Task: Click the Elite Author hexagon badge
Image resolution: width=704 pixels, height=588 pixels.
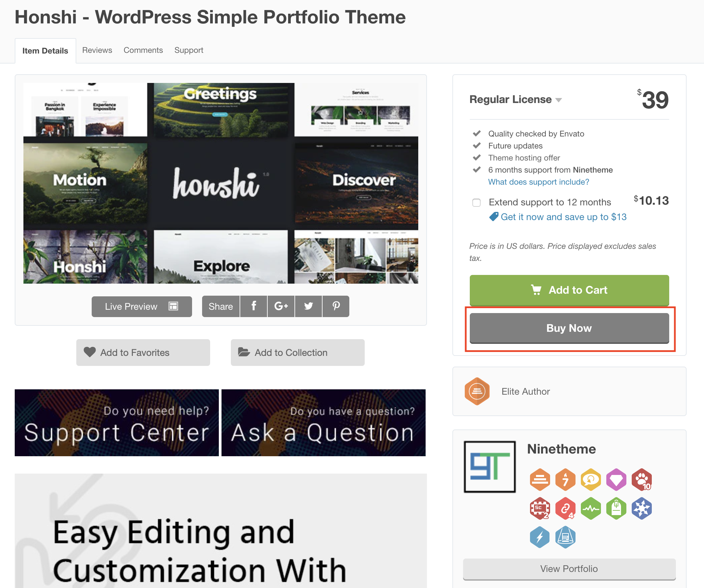Action: click(477, 391)
